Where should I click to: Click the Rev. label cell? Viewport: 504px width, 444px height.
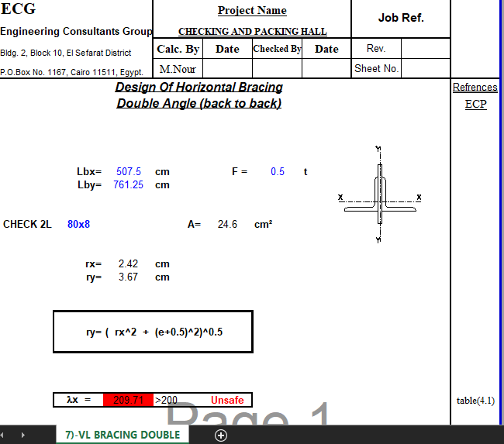pyautogui.click(x=376, y=49)
